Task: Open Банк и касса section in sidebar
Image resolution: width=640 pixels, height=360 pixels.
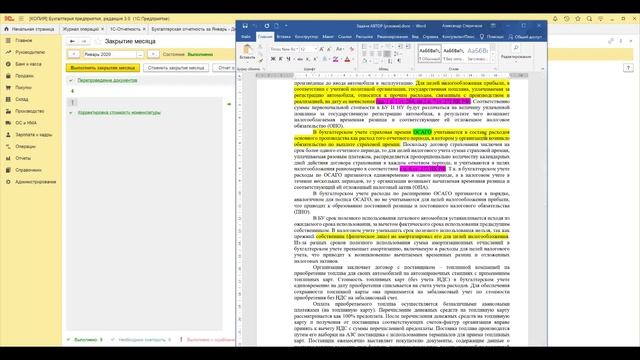Action: [28, 64]
